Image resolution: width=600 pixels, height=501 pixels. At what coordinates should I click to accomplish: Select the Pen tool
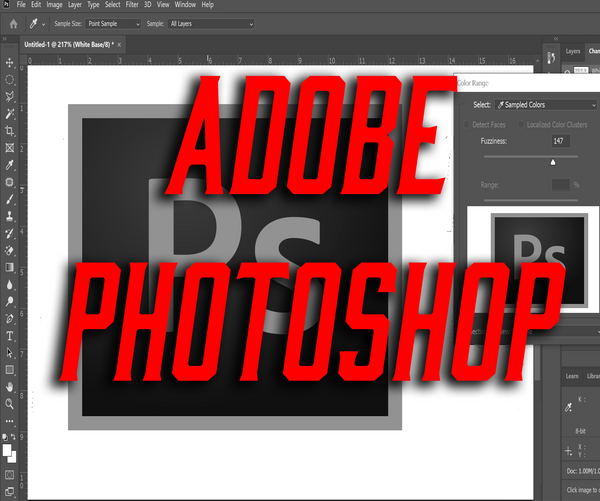click(x=10, y=319)
